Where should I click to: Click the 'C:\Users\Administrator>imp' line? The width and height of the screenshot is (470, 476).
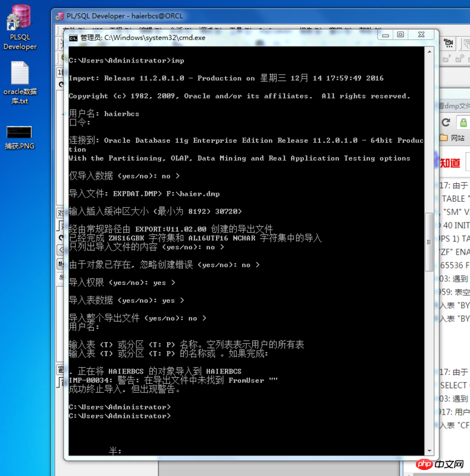(126, 61)
